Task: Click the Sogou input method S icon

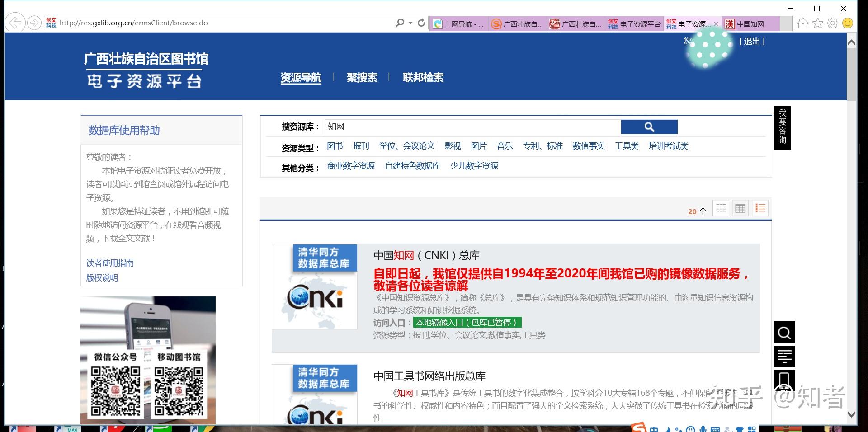Action: 638,427
